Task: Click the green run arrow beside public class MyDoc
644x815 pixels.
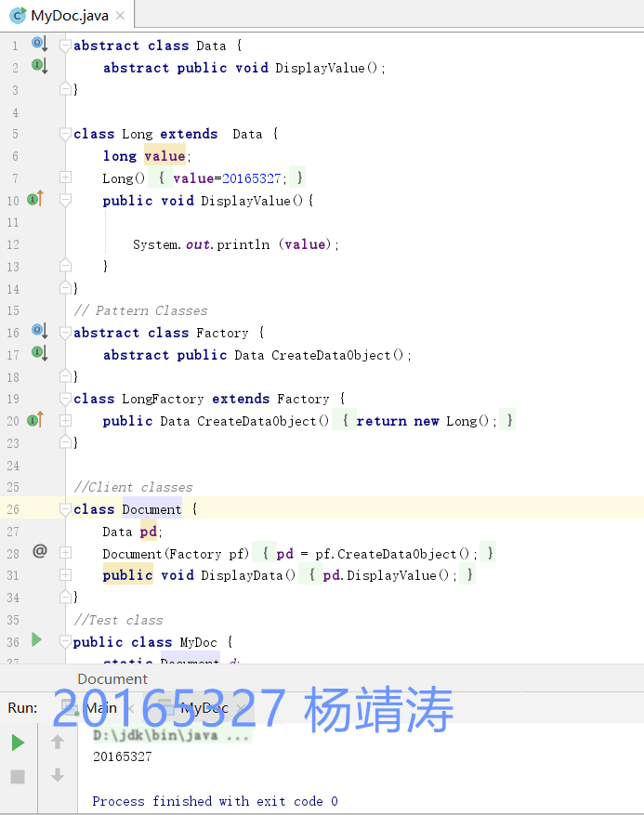Action: 36,640
